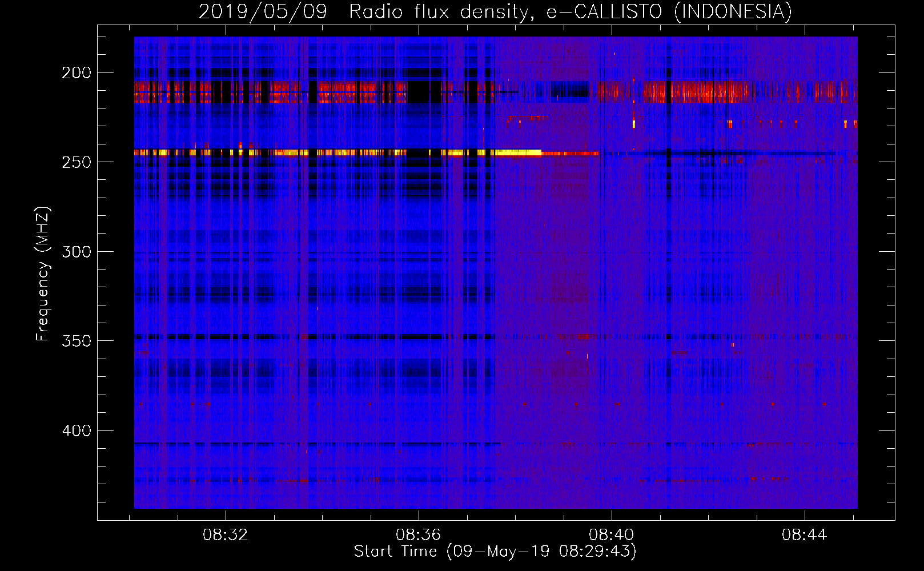This screenshot has width=924, height=571.
Task: Click the 08:44 time tick label
Action: coord(805,535)
